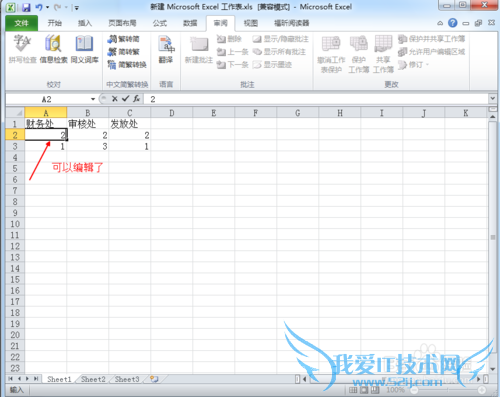
Task: Click Unprotect Sheet (撤消工作表保护)
Action: 331,53
